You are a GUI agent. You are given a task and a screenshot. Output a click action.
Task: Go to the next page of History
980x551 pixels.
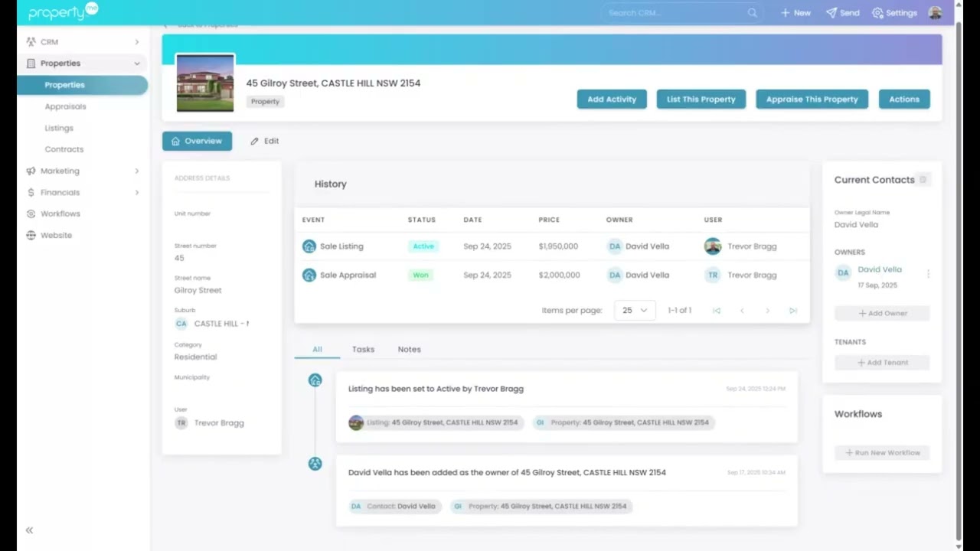[767, 311]
